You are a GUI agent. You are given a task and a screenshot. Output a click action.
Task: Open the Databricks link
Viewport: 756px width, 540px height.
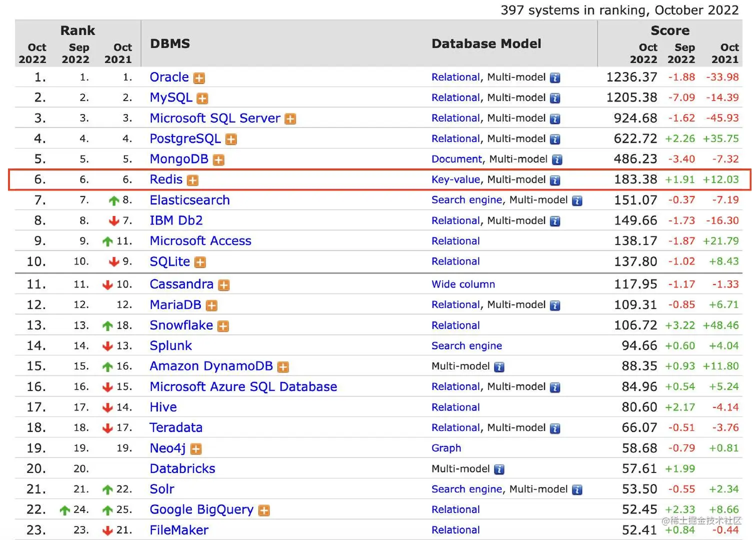182,469
